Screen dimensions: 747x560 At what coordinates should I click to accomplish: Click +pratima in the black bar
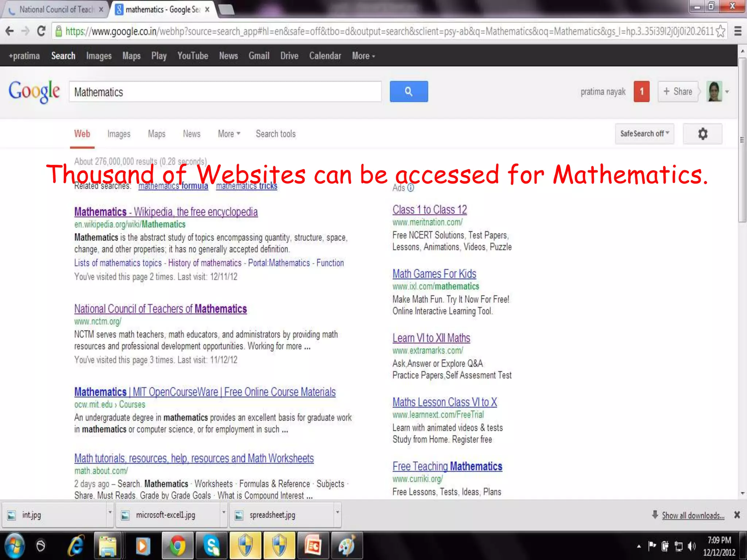point(24,56)
